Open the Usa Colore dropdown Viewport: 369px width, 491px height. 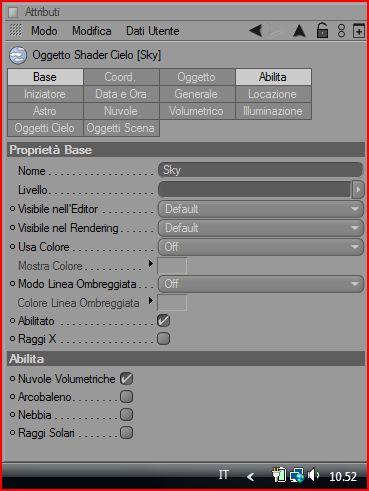tap(261, 247)
